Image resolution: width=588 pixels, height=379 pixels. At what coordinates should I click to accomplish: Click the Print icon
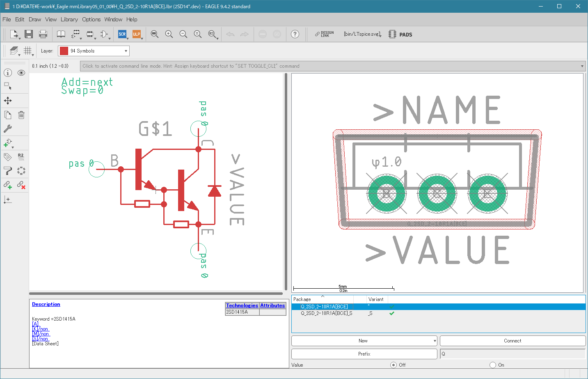43,34
